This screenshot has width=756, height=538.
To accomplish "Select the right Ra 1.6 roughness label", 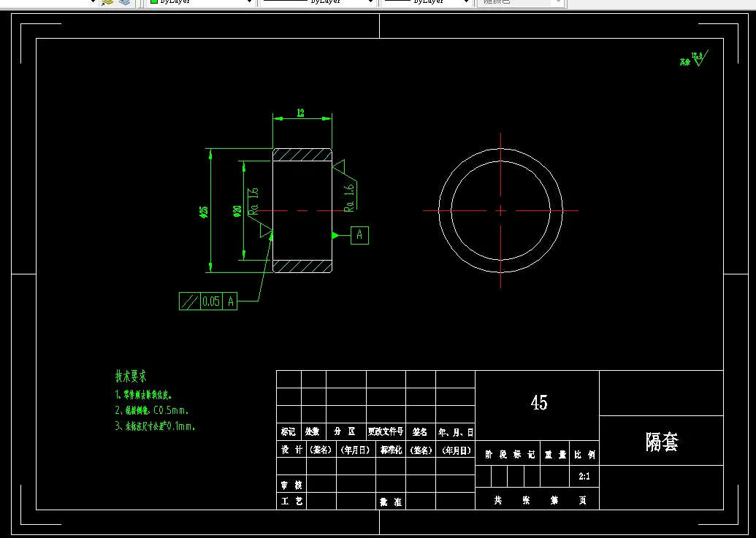I will (350, 198).
